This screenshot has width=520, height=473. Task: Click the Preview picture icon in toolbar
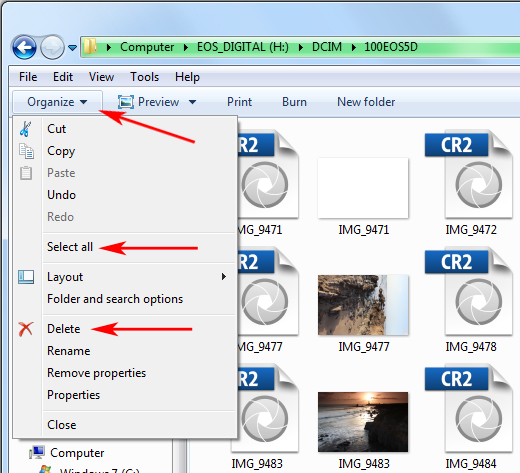click(126, 102)
